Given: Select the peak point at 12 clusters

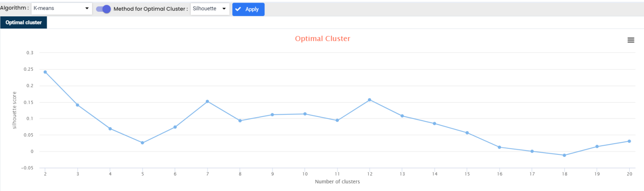Looking at the screenshot, I should (x=370, y=100).
